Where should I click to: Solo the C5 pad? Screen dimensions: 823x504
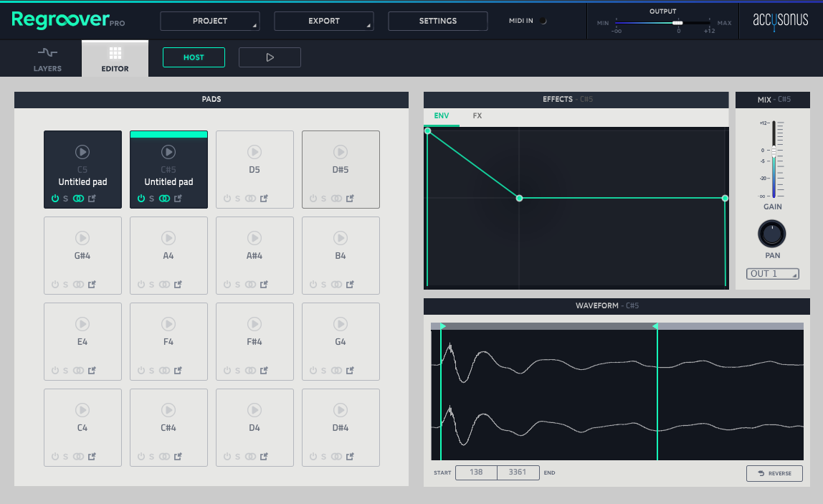(x=66, y=199)
